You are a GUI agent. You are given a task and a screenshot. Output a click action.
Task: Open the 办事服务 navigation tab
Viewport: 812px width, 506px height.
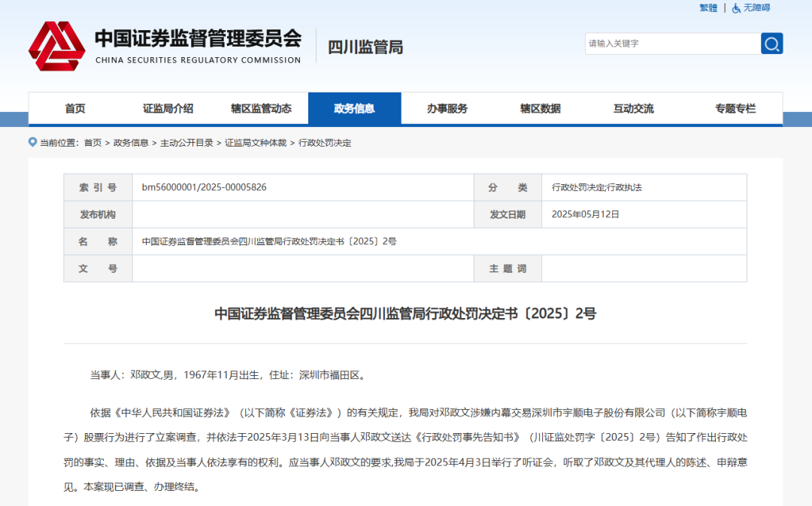coord(447,108)
